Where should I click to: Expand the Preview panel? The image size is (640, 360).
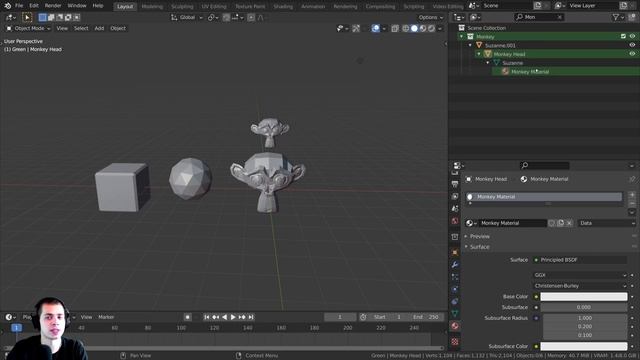pyautogui.click(x=479, y=236)
